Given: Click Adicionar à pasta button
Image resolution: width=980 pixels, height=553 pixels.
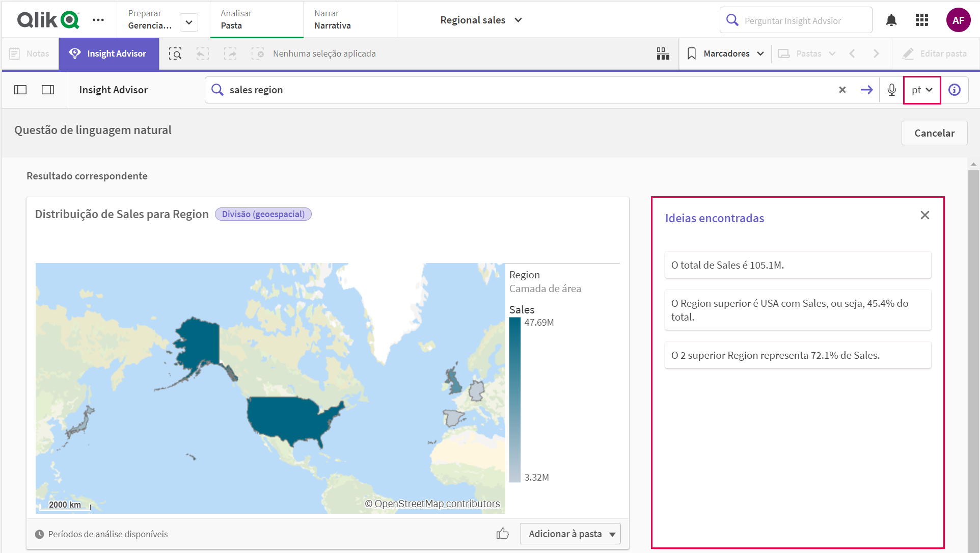Looking at the screenshot, I should tap(571, 534).
